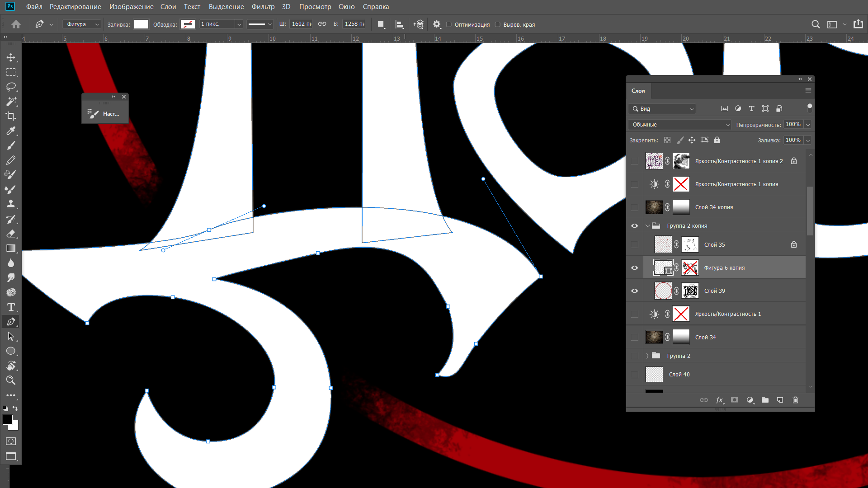Add layer style fx icon
The height and width of the screenshot is (488, 868).
point(719,400)
